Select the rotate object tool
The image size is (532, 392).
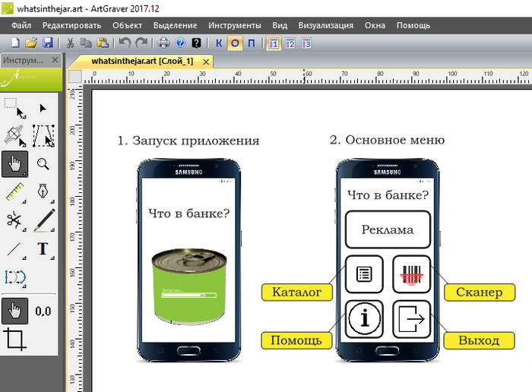[x=15, y=136]
